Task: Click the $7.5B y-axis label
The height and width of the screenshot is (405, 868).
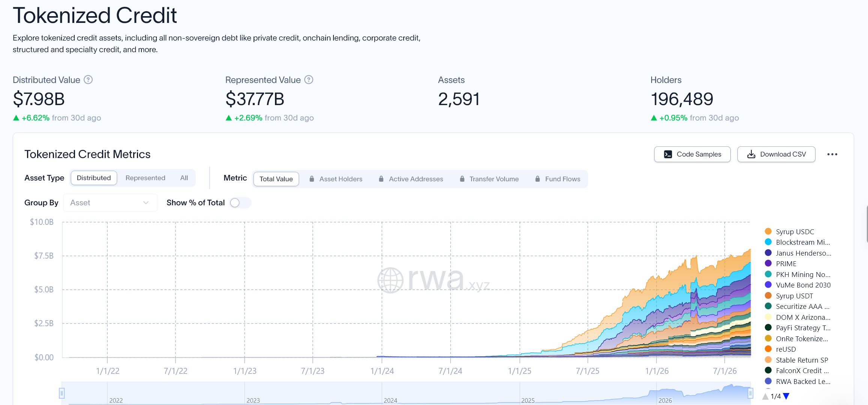Action: 44,256
